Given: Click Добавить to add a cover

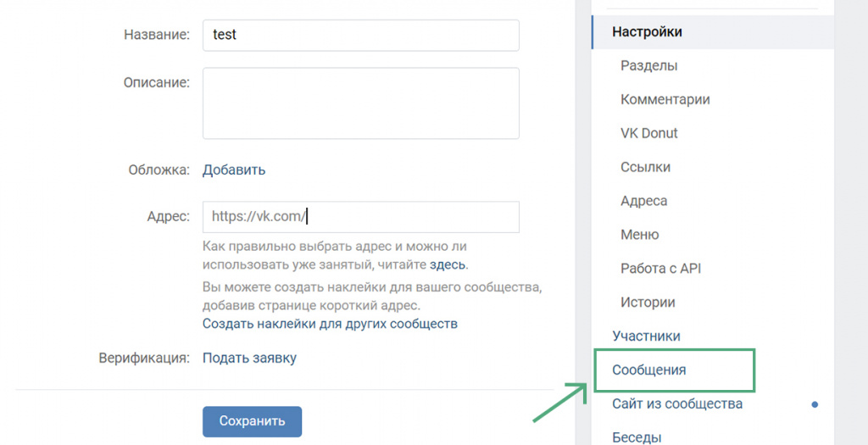Looking at the screenshot, I should 234,170.
